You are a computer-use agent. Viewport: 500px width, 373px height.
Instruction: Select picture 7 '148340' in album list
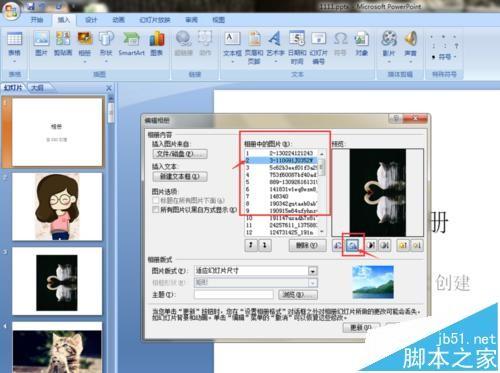point(282,196)
